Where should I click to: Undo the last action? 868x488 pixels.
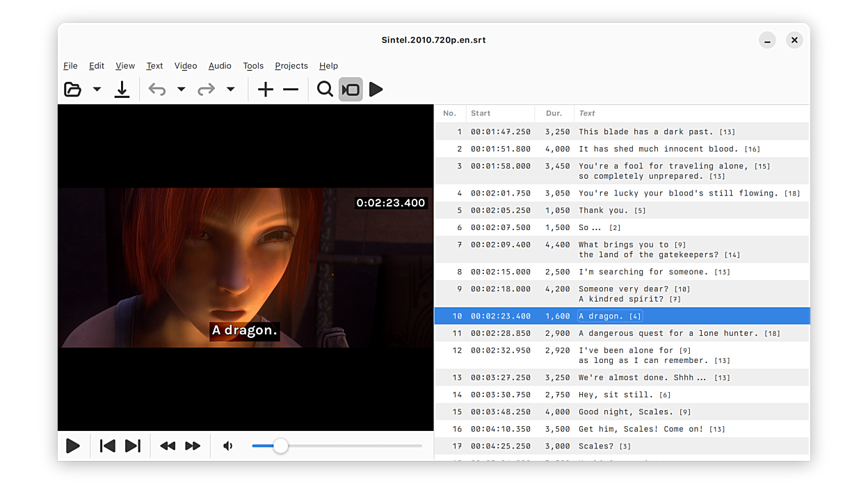pos(157,89)
